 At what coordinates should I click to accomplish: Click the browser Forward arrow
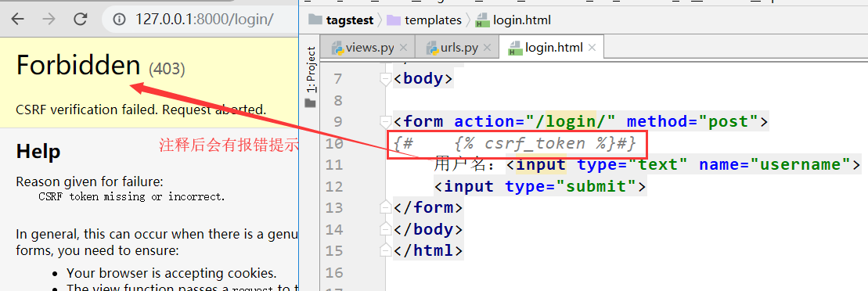tap(49, 20)
